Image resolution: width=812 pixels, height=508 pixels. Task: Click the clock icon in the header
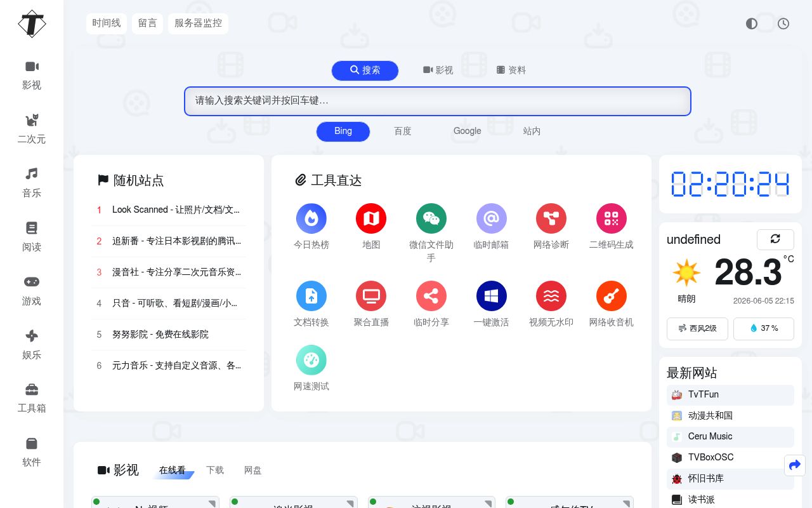point(783,23)
